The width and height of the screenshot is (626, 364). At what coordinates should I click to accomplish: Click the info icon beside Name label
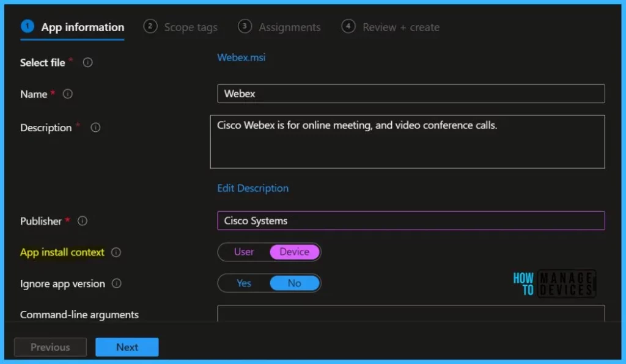pos(68,94)
